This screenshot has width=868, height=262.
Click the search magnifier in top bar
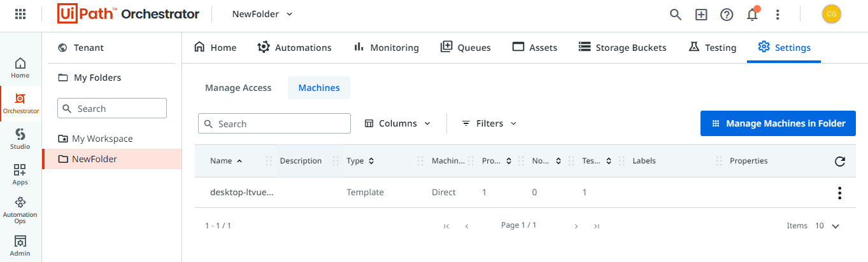click(x=676, y=14)
